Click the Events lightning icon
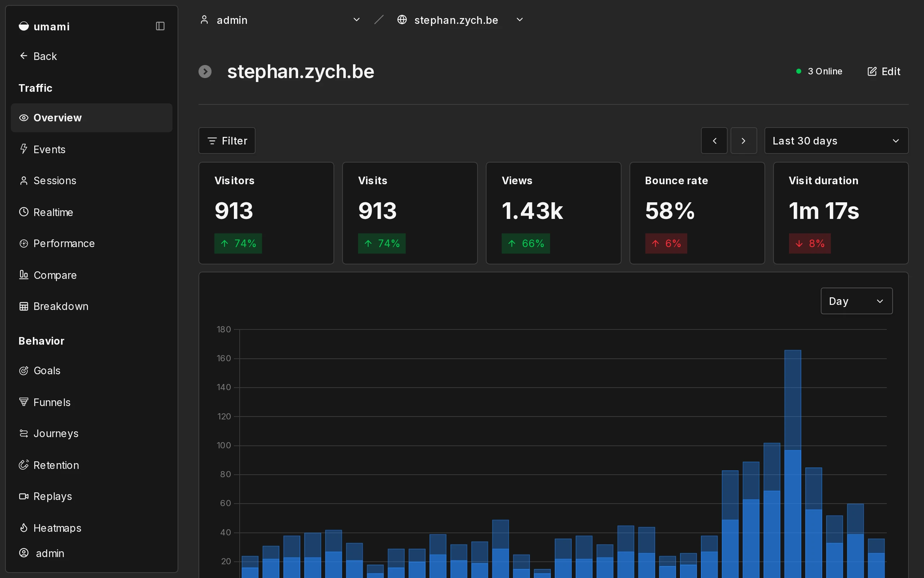 pos(24,149)
